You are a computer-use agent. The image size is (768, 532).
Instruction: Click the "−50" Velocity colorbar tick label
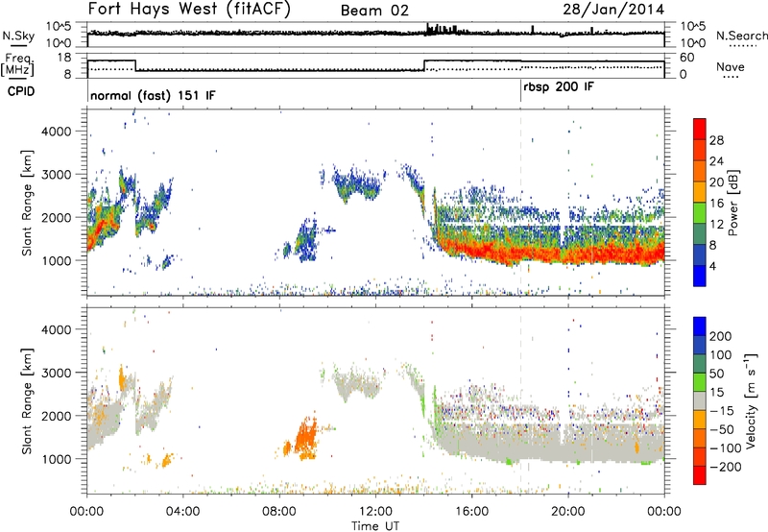[722, 429]
